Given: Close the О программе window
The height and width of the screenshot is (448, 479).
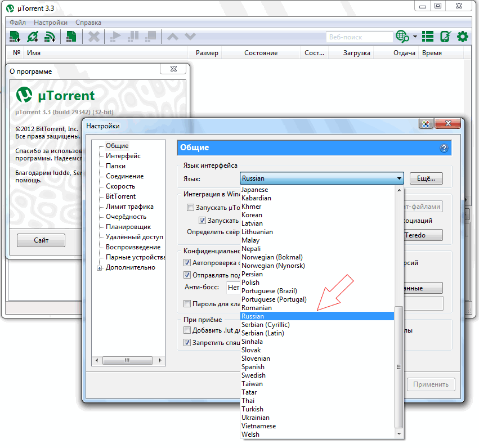Looking at the screenshot, I should point(173,69).
